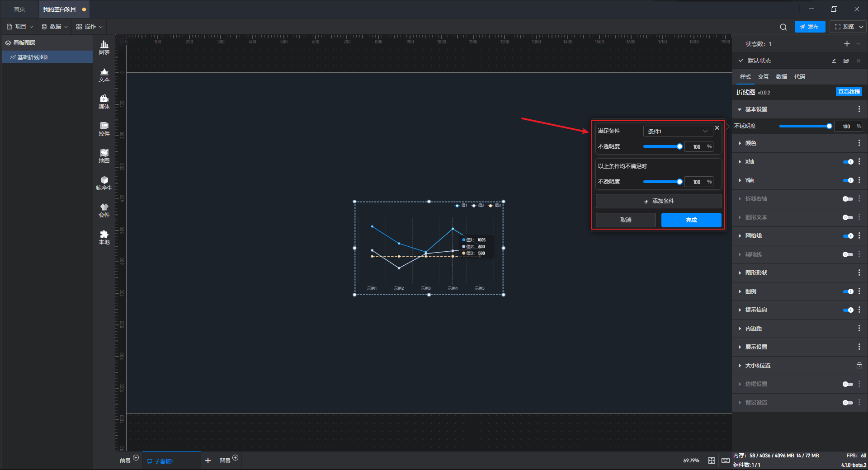Switch to the 样式 tab
This screenshot has height=470, width=868.
(745, 77)
